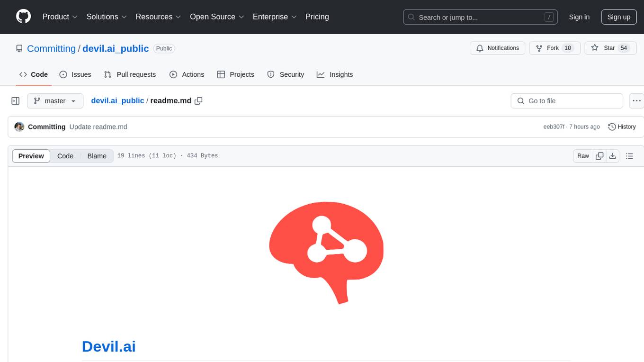This screenshot has width=644, height=362.
Task: Click the Sign up button
Action: pos(619,17)
